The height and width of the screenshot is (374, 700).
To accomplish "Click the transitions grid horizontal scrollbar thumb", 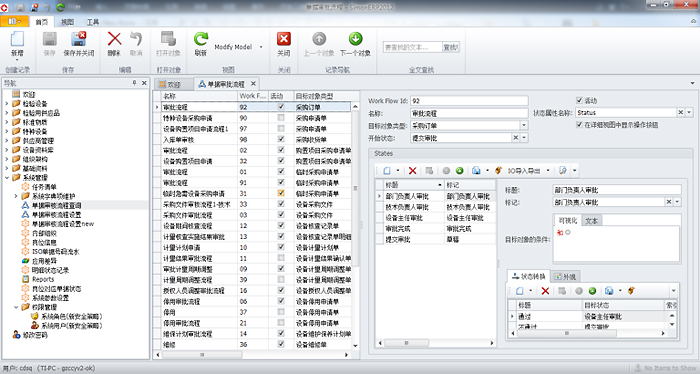I will pyautogui.click(x=566, y=333).
